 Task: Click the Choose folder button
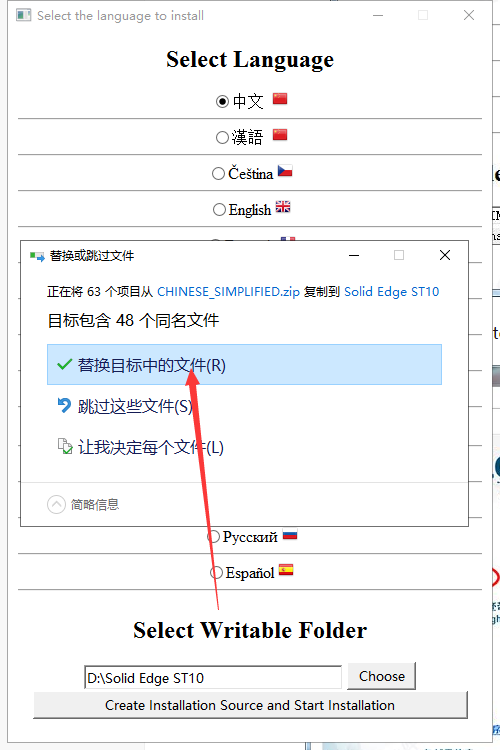pyautogui.click(x=381, y=676)
